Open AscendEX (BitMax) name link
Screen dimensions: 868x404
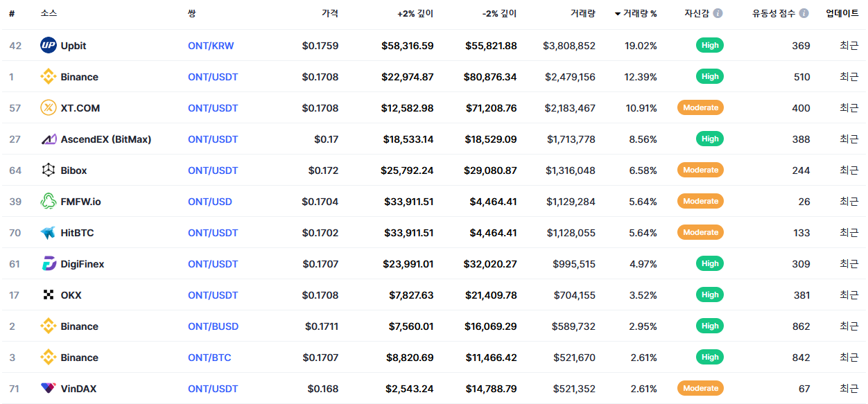click(106, 139)
